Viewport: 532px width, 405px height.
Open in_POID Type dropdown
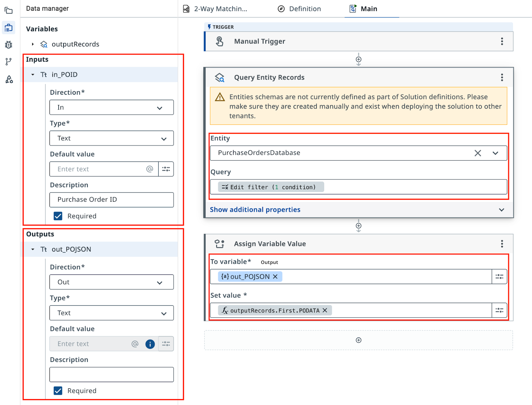(x=111, y=138)
